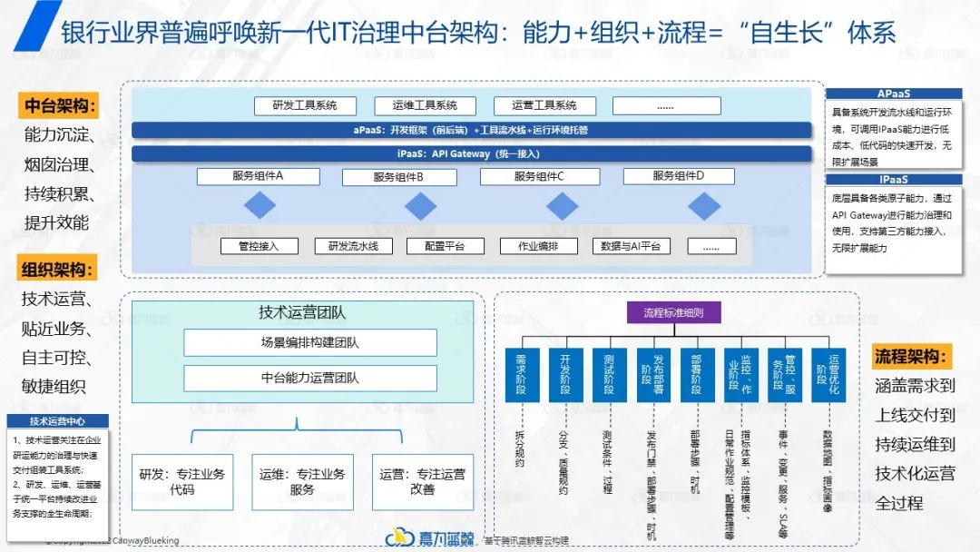Select the diamond icon under 服务组件B
980x552 pixels.
tap(420, 205)
